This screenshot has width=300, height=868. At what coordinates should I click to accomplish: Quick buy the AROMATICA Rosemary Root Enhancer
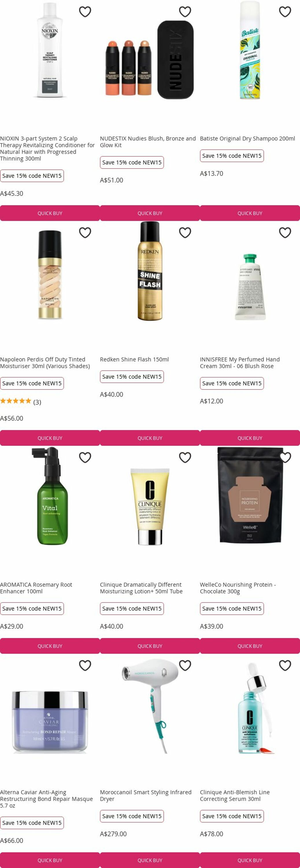50,646
